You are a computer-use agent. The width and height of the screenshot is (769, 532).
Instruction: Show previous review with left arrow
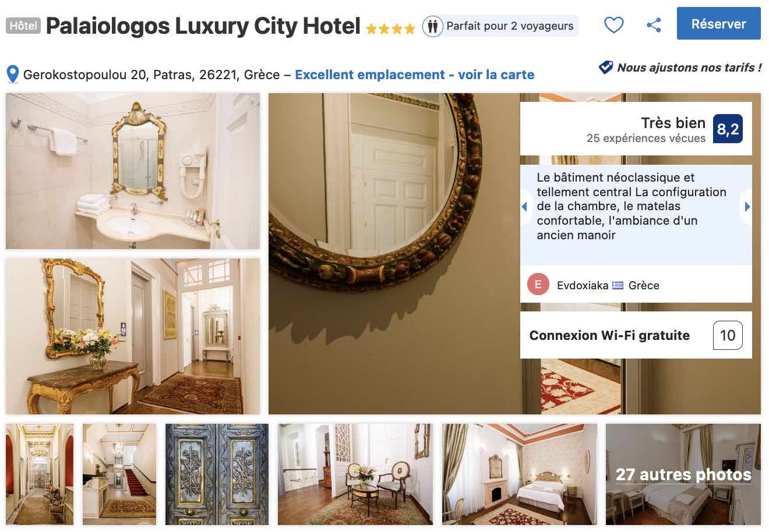524,207
